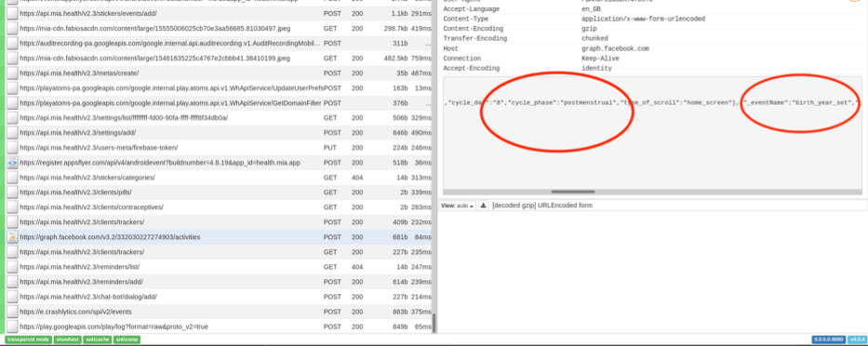Image resolution: width=868 pixels, height=346 pixels.
Task: Click the Keep-Alive header value
Action: (x=601, y=59)
